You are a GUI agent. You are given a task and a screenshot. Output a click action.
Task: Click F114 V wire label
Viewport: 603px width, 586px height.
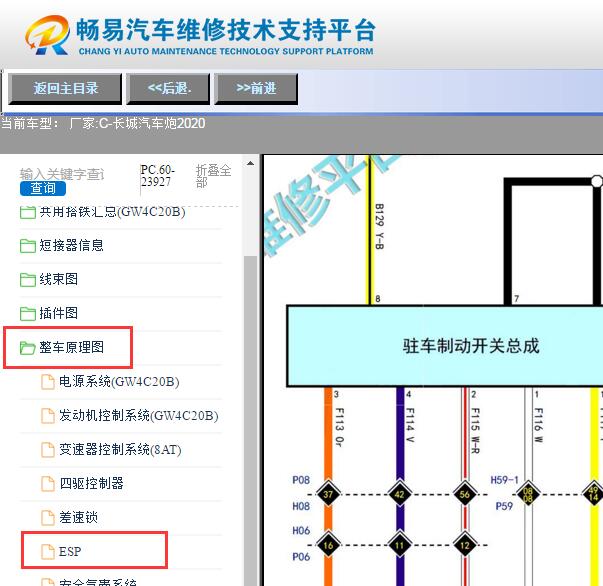coord(410,425)
